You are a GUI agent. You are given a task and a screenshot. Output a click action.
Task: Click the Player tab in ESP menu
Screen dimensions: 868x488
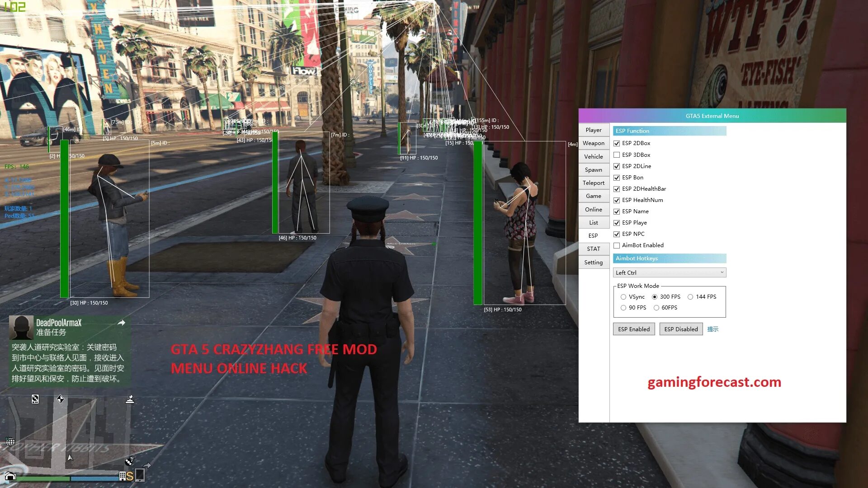593,130
